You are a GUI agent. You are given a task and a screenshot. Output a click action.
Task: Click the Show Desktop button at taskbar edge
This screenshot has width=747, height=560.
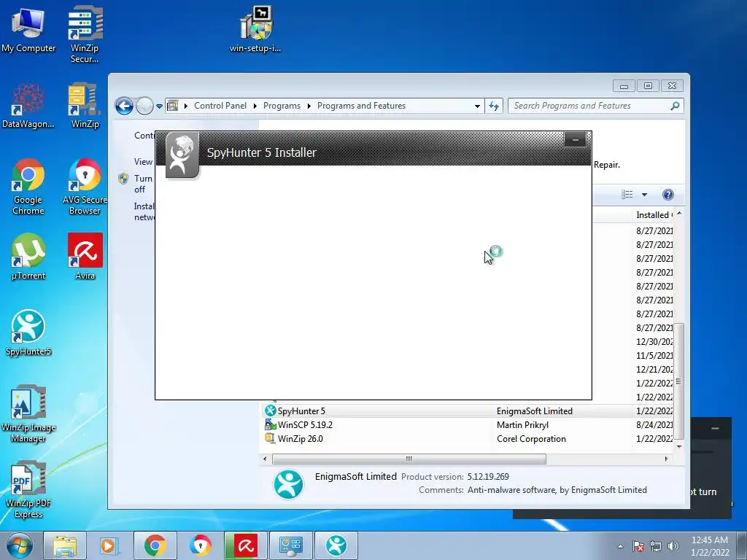pyautogui.click(x=741, y=545)
